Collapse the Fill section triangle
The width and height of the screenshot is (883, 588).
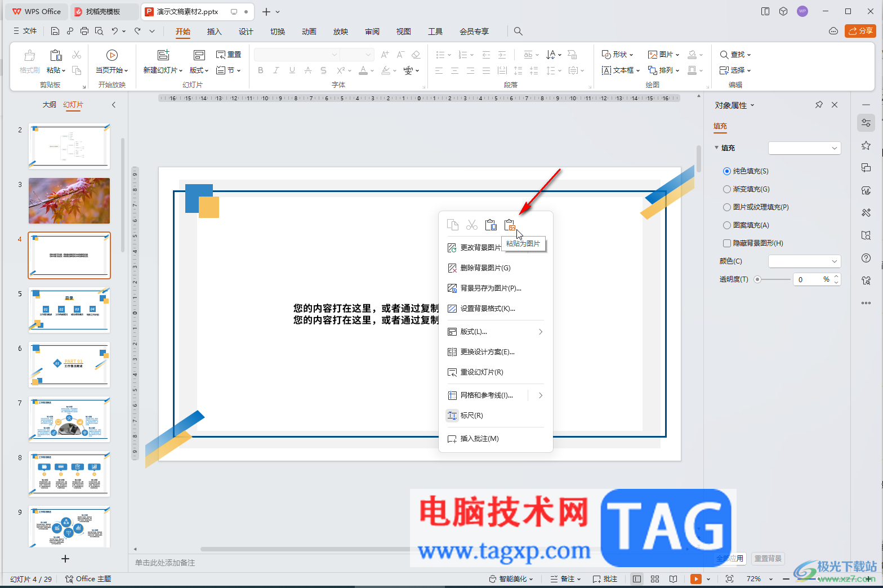pos(717,148)
